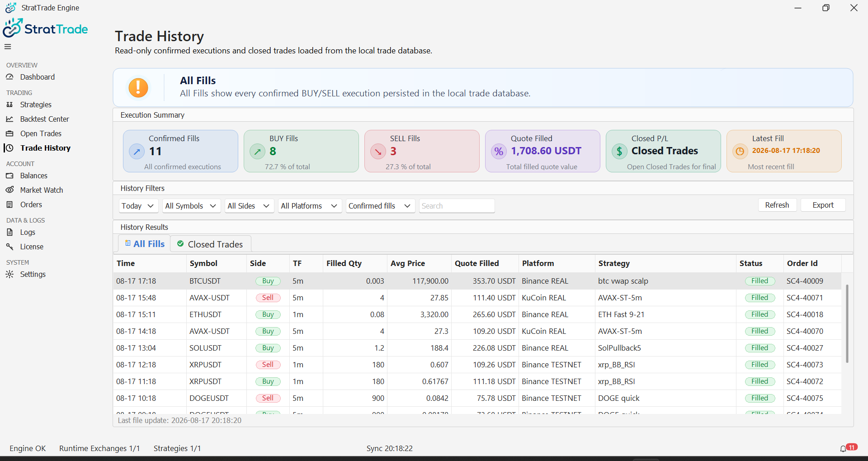
Task: Open the All Symbols dropdown
Action: pos(192,206)
